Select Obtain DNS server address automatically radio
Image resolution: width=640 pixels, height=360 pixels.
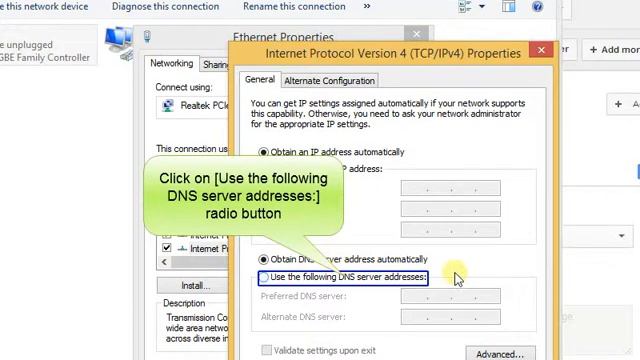pos(263,260)
